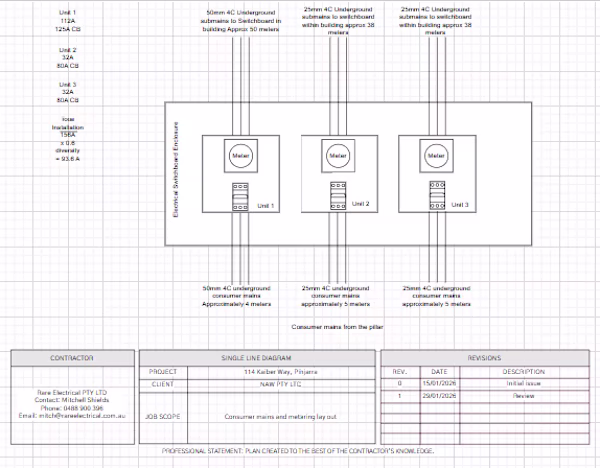The height and width of the screenshot is (468, 600).
Task: Click the 25mm submains note above Unit 2
Action: 338,21
